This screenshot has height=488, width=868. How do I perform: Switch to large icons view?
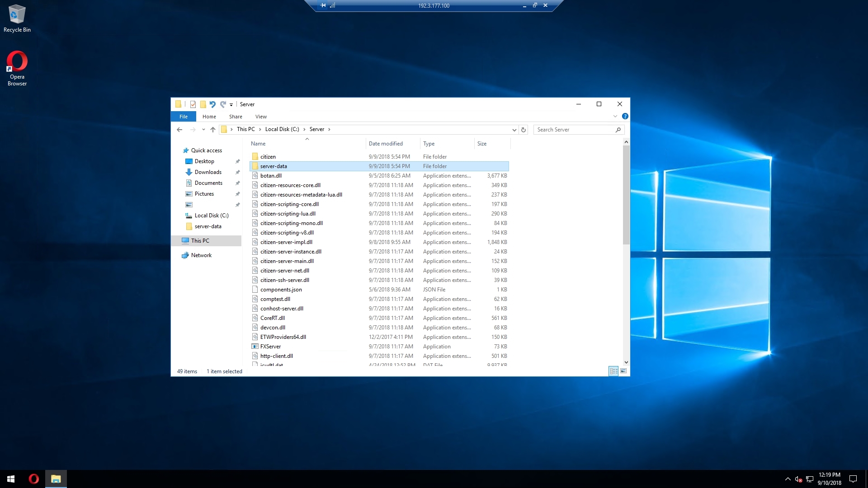click(623, 371)
